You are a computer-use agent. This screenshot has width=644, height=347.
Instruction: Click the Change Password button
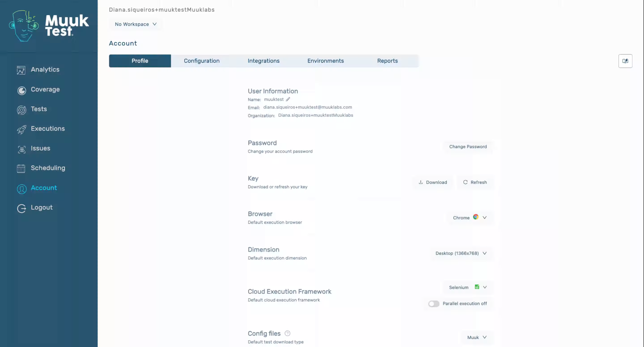468,147
